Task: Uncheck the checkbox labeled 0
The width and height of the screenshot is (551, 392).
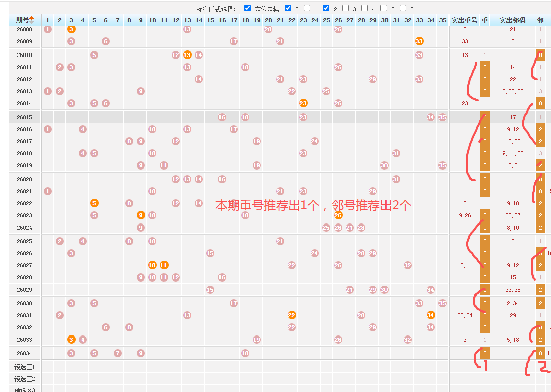Action: pos(288,8)
